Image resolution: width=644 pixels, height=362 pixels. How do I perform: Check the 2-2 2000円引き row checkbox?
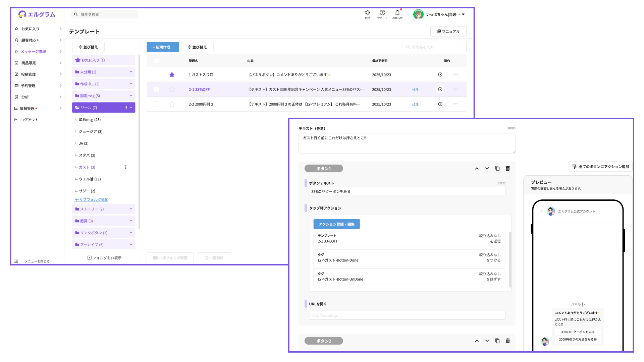156,104
